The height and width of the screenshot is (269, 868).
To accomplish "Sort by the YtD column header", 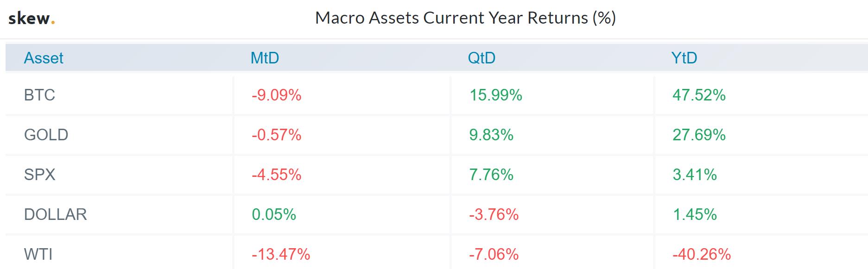I will pos(684,58).
